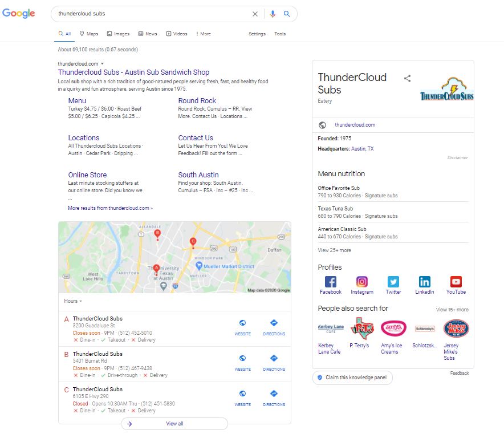Select Texas Tuna Sub nutrition entry
This screenshot has width=504, height=434.
393,212
